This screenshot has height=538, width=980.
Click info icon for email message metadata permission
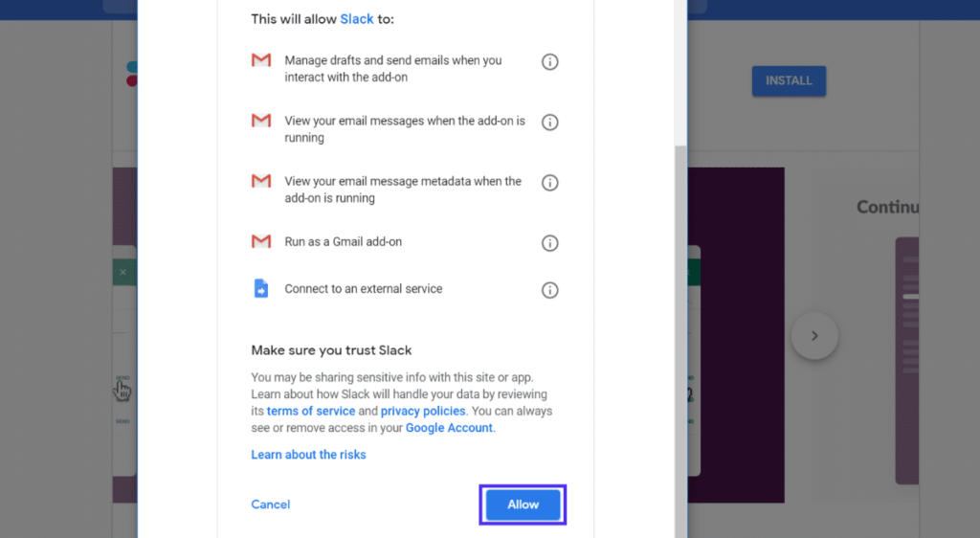549,183
